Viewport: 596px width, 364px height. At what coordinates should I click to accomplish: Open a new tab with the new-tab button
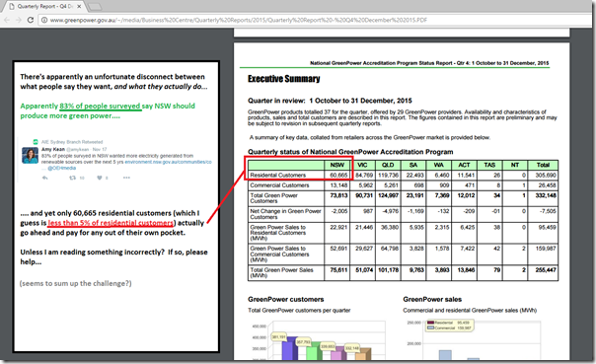(x=95, y=7)
